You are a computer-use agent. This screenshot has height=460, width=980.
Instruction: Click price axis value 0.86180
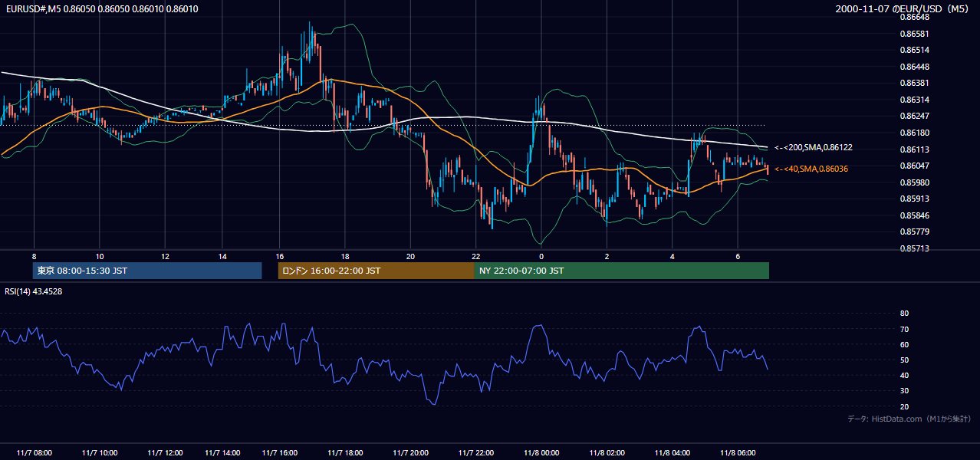pyautogui.click(x=914, y=133)
